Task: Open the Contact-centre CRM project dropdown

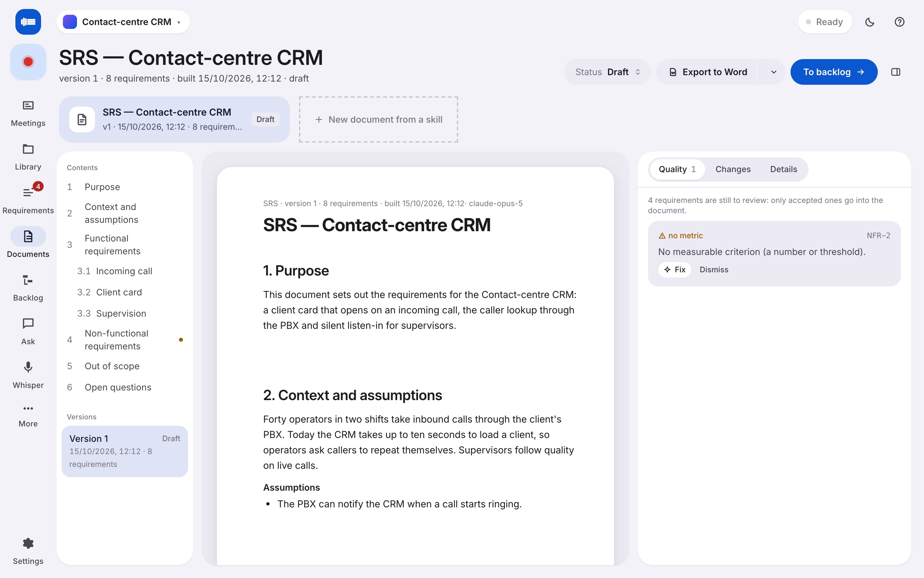Action: (123, 22)
